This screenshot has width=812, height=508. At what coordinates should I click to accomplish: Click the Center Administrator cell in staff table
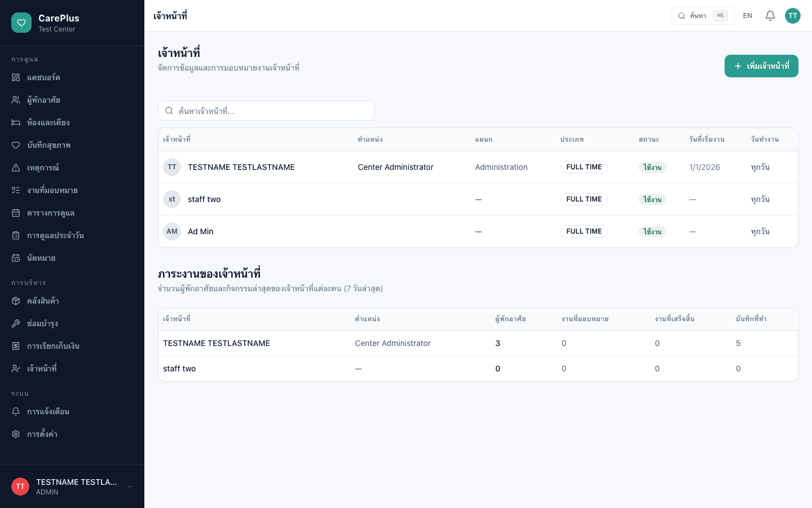click(396, 167)
